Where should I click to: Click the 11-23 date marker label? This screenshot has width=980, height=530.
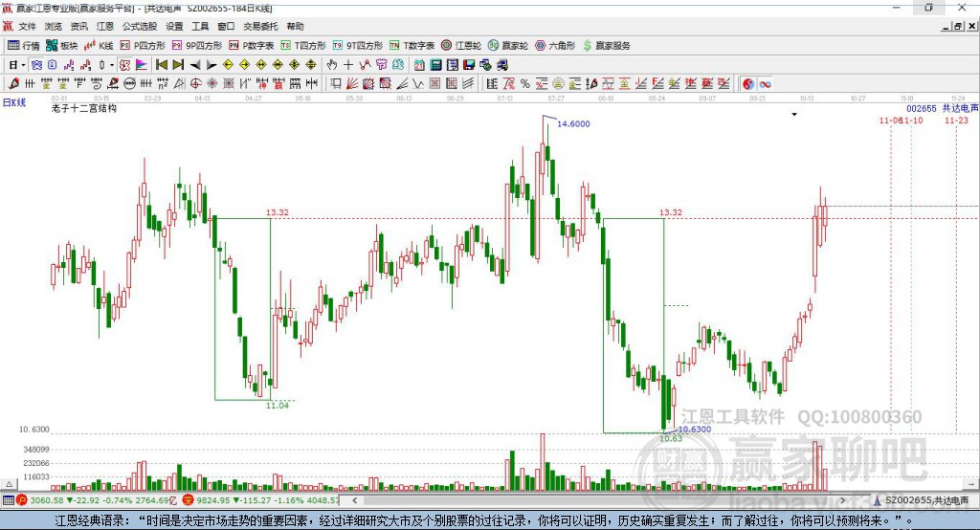point(956,121)
